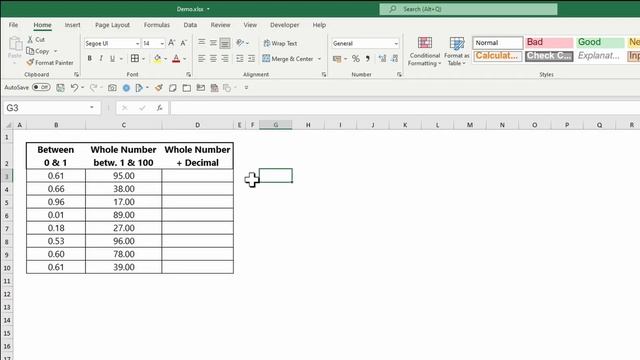Switch to the Developer tab
This screenshot has height=360, width=640.
[284, 25]
